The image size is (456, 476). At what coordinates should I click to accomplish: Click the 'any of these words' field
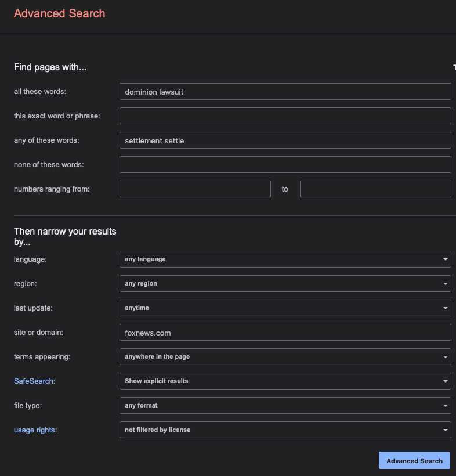[285, 140]
